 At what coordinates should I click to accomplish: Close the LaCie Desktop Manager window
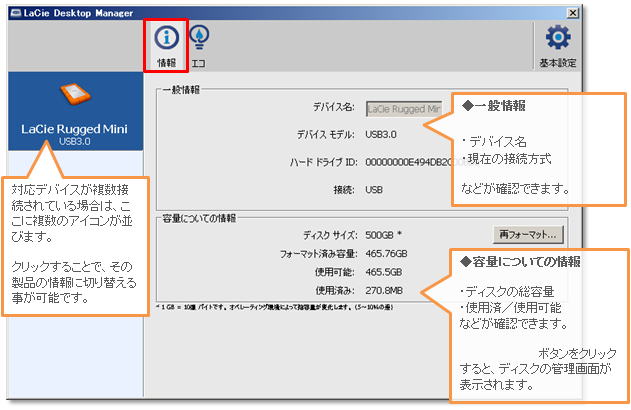572,13
